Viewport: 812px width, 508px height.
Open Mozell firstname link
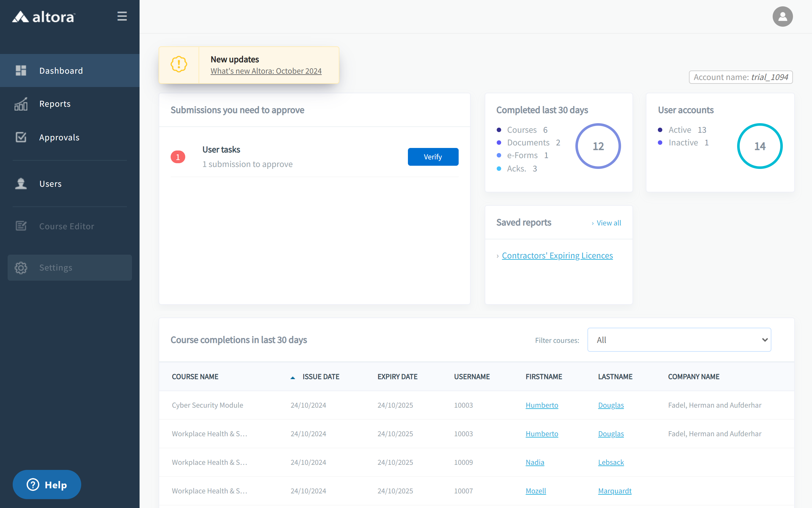click(535, 491)
